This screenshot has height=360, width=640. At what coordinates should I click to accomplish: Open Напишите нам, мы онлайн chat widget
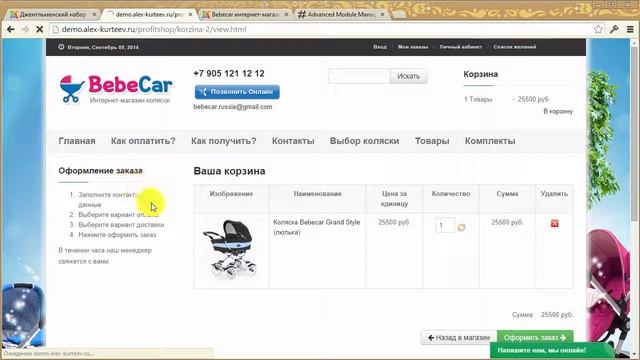tap(551, 350)
